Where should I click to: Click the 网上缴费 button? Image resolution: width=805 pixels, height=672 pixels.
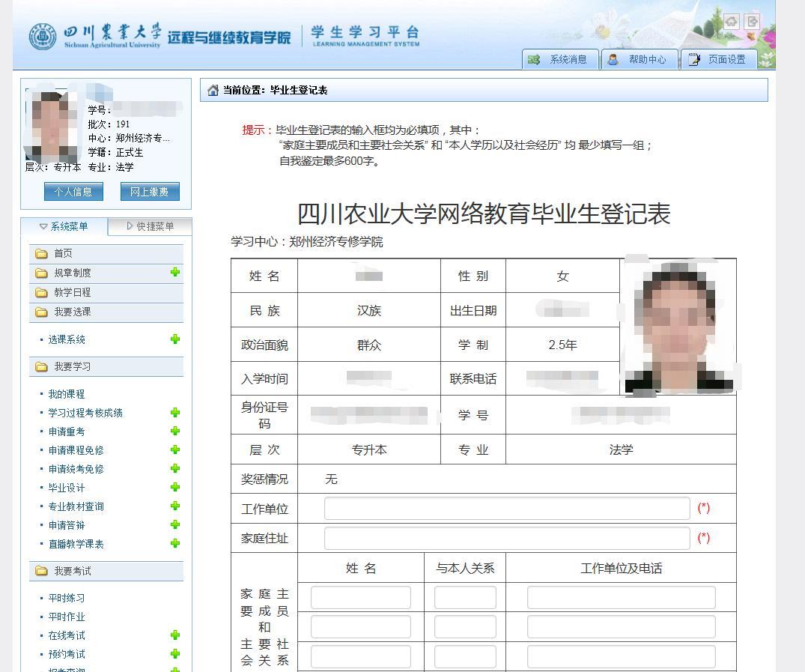[150, 192]
